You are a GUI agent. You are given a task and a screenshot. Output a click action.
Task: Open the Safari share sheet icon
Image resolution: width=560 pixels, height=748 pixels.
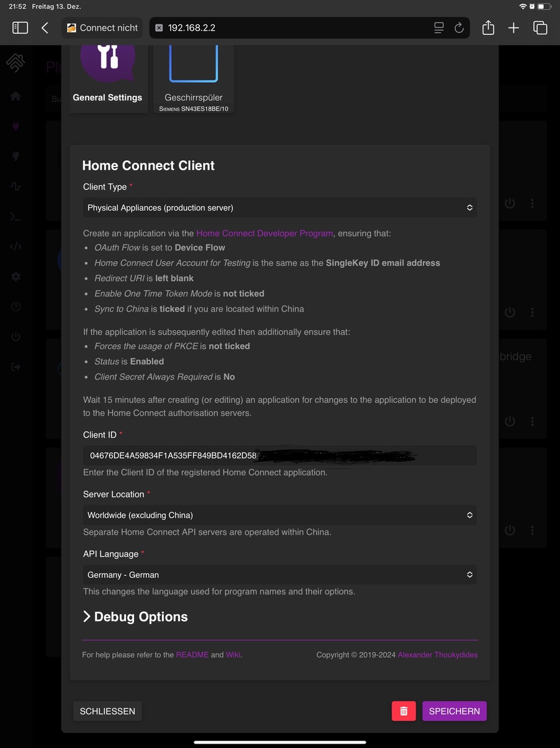488,28
